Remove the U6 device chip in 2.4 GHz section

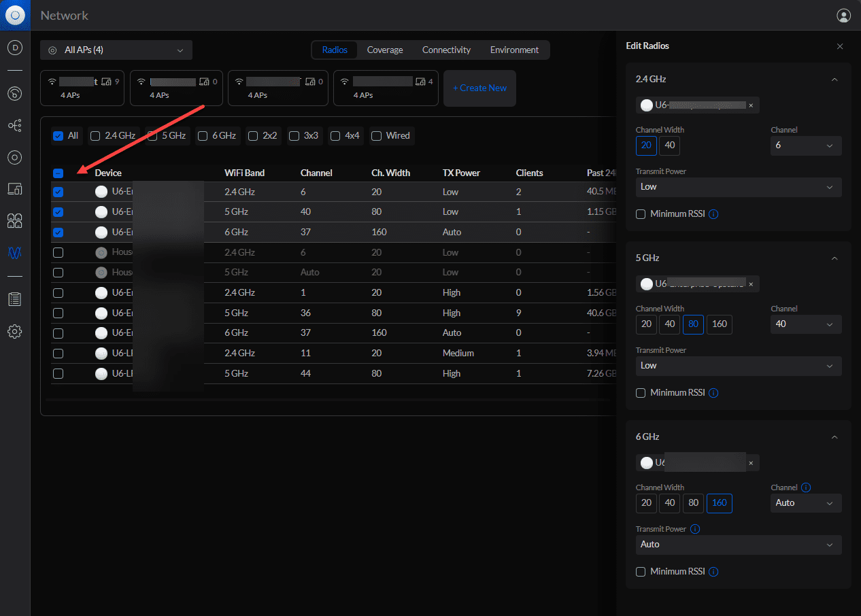tap(751, 105)
